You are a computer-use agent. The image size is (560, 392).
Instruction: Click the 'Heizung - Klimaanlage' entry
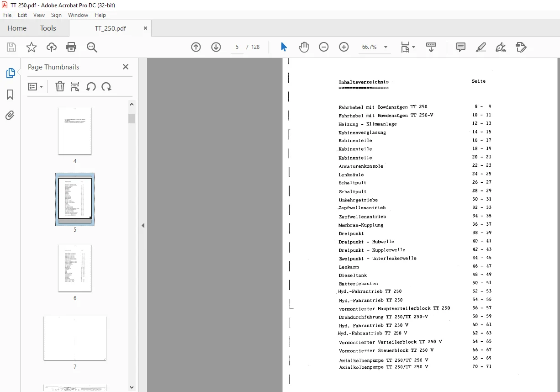(x=368, y=124)
